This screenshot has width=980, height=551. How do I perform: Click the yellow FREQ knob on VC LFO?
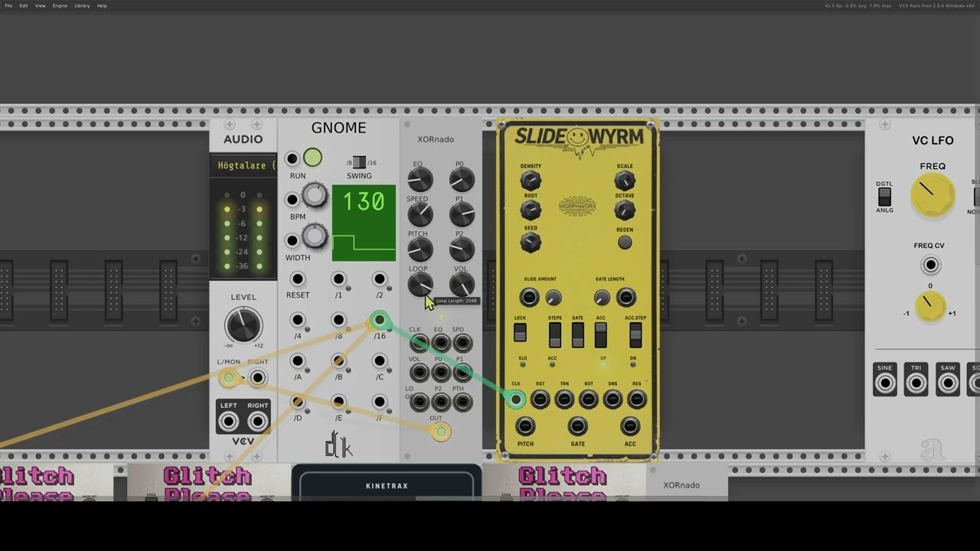coord(933,196)
